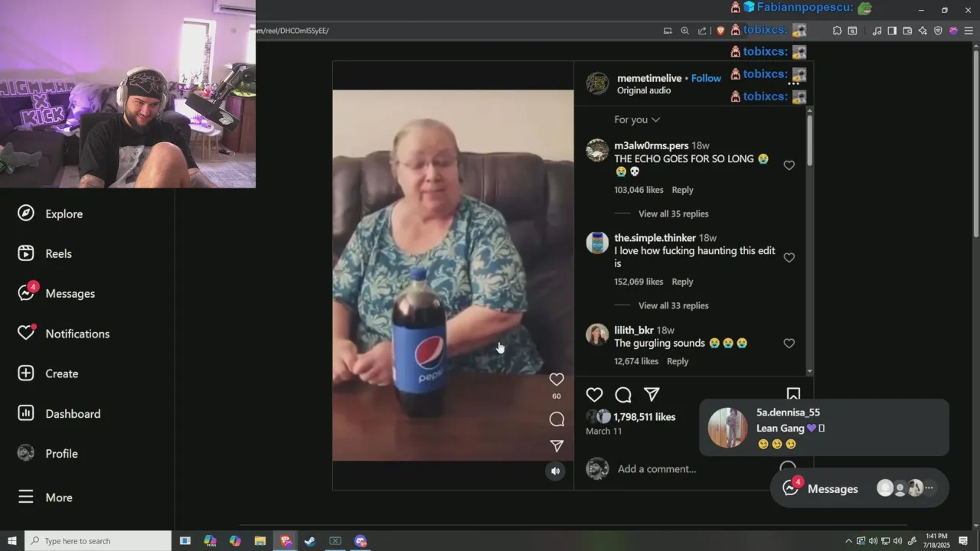Image resolution: width=980 pixels, height=551 pixels.
Task: Toggle the browser sidebar panel icon
Action: [892, 31]
